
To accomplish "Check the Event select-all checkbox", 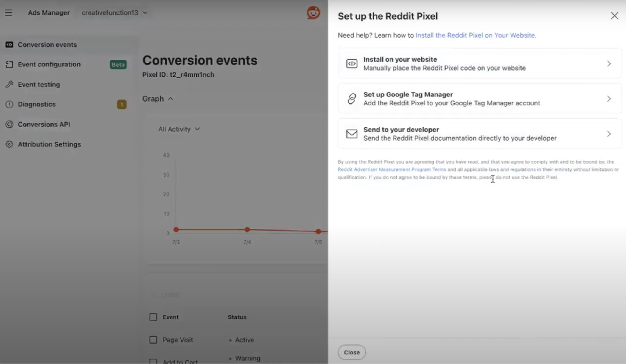I will point(153,317).
